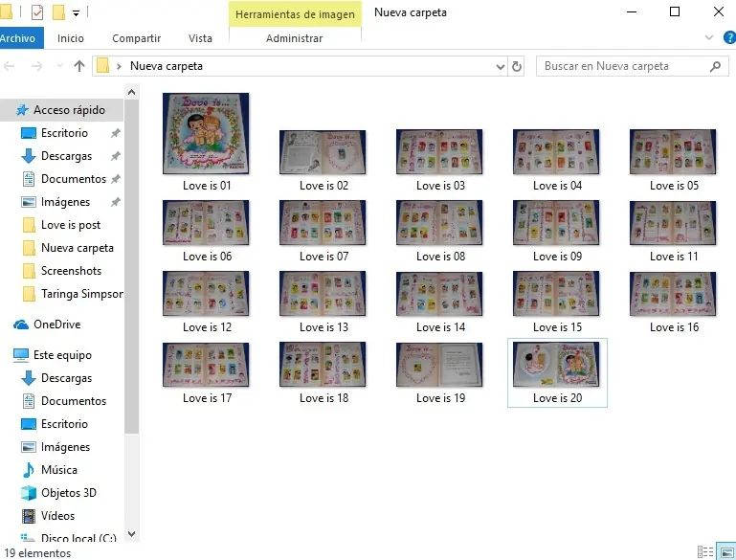736x560 pixels.
Task: Click the navigation pane scrollbar down arrow
Action: tap(131, 534)
